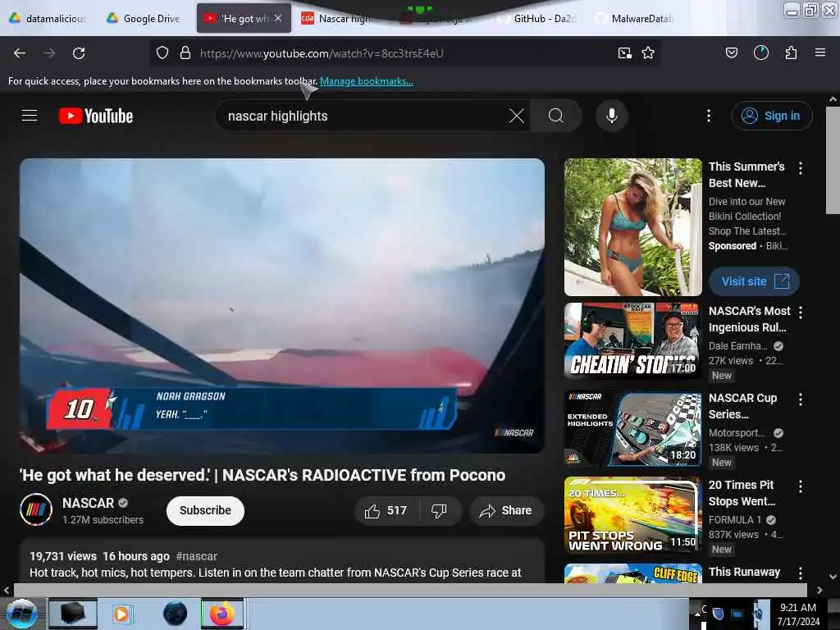This screenshot has height=630, width=840.
Task: Submit search with magnifying glass button
Action: tap(556, 116)
